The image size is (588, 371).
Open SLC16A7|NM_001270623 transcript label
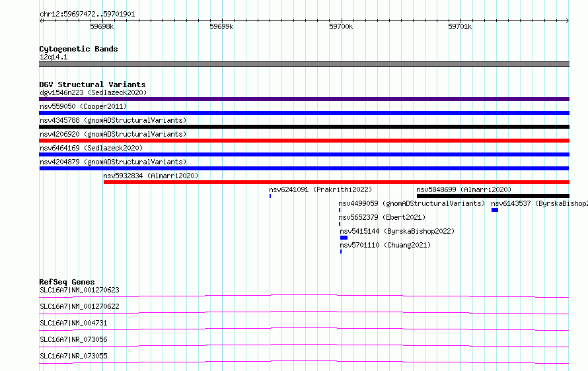tap(79, 290)
